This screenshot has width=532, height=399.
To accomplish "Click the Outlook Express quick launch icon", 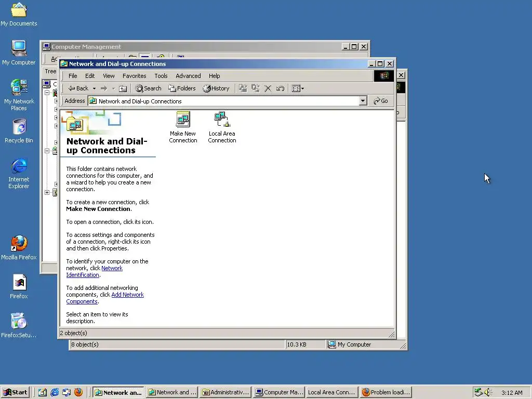I will pos(66,393).
